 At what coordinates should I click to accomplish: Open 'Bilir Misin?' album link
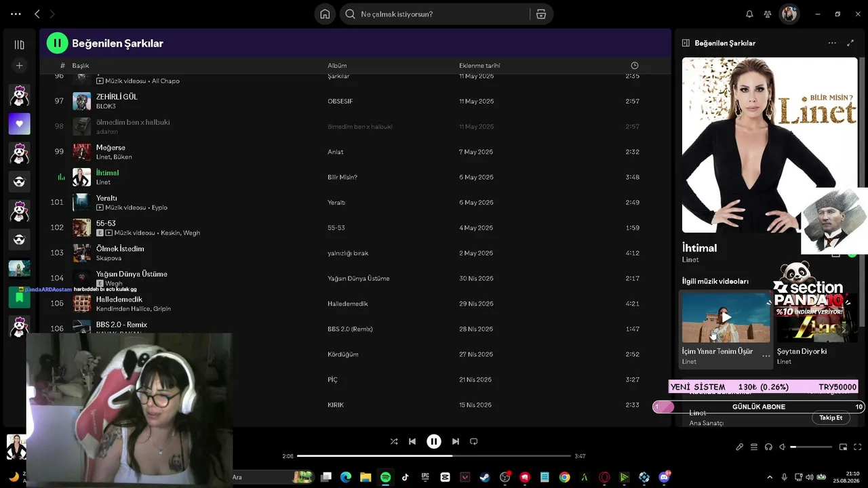342,177
